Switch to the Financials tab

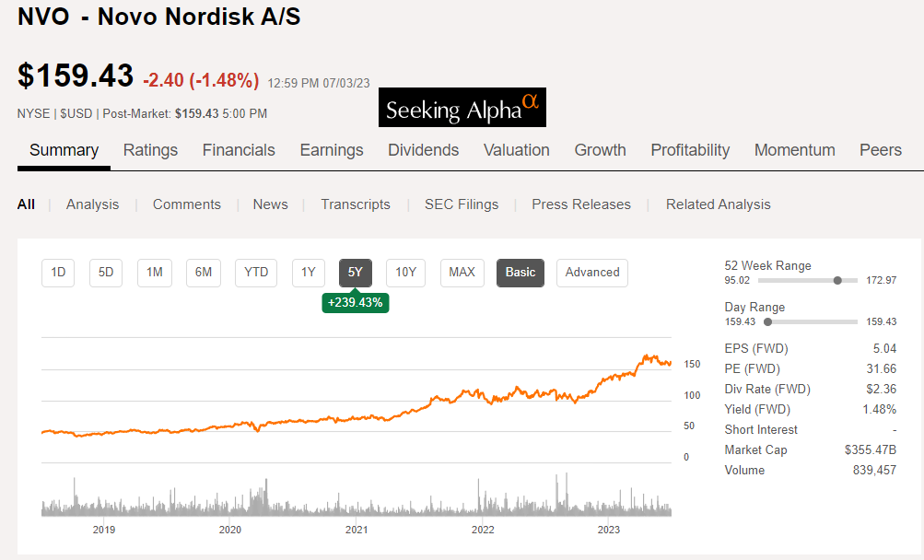pyautogui.click(x=239, y=150)
